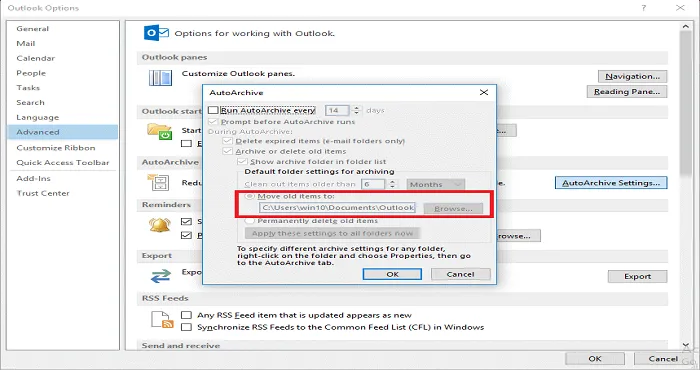Click Browse... in AutoArchive dialog
Screen dimensions: 700x370
point(453,208)
